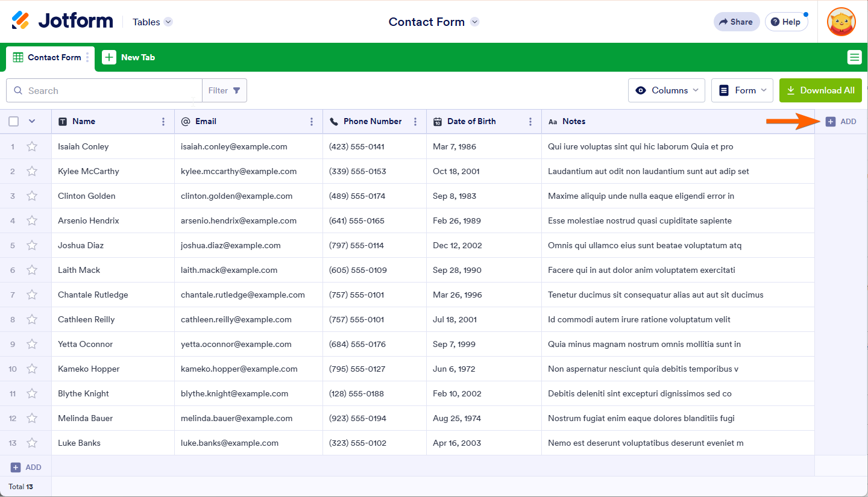Expand the Form view dropdown
The image size is (868, 497).
[x=743, y=90]
